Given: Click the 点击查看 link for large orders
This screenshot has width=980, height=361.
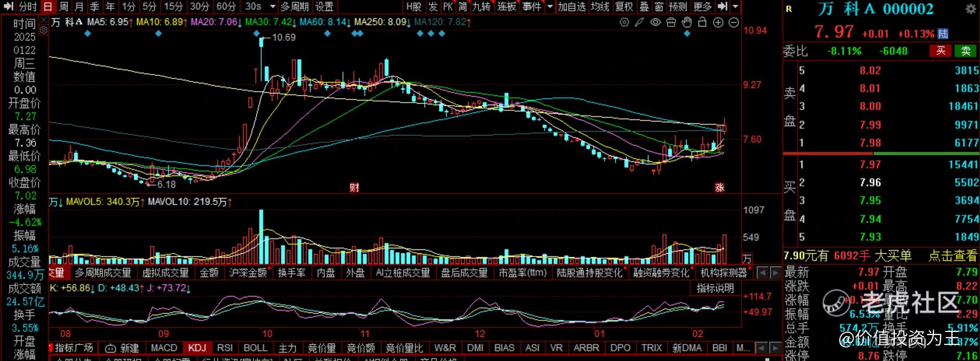Looking at the screenshot, I should pos(952,256).
